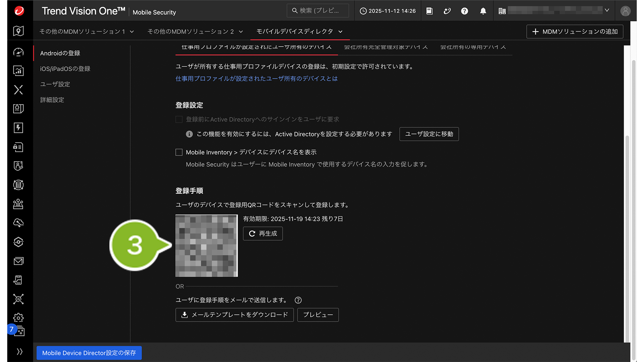Open the email envelope icon in sidebar
644x362 pixels.
[18, 261]
